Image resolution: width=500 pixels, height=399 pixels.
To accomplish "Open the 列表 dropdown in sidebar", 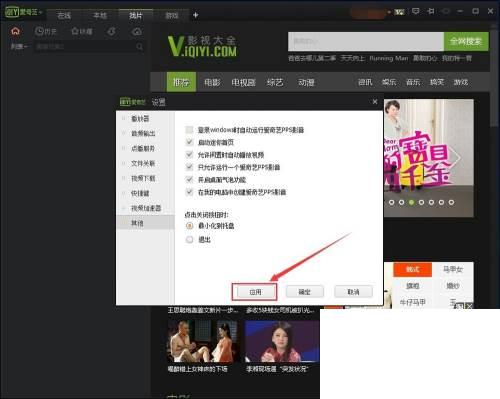I will pos(19,47).
